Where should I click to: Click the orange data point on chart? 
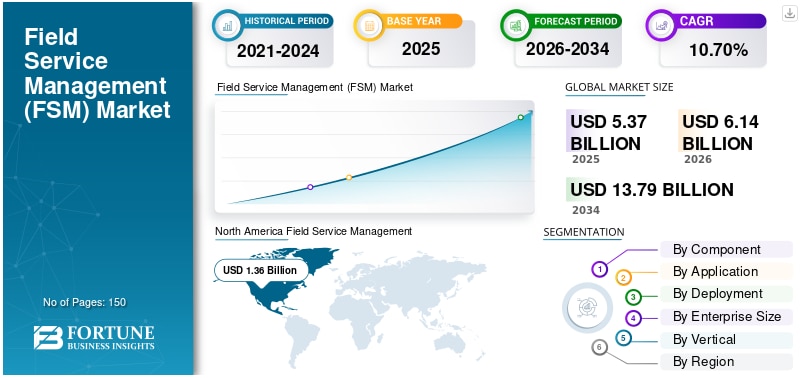pos(349,178)
